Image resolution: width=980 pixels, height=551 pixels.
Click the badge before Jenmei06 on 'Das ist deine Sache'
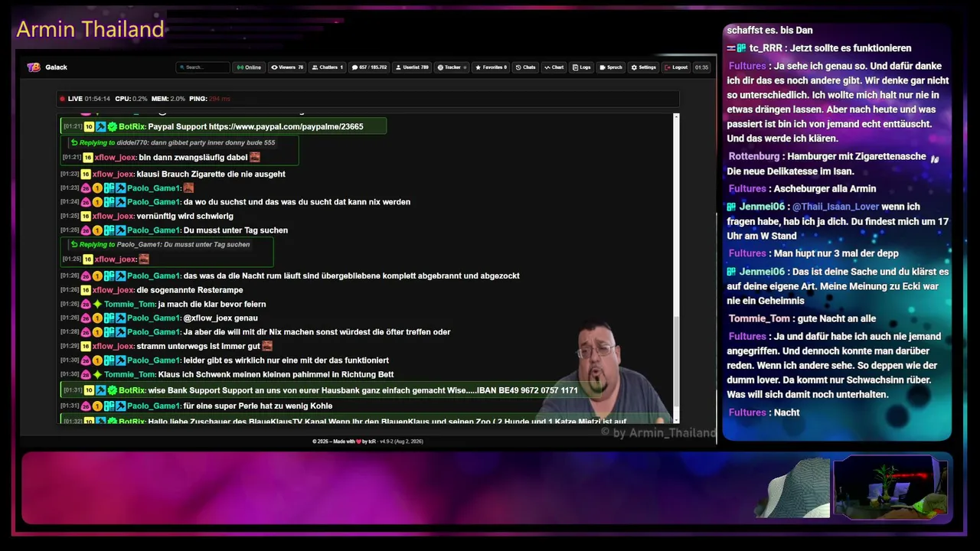pyautogui.click(x=732, y=272)
